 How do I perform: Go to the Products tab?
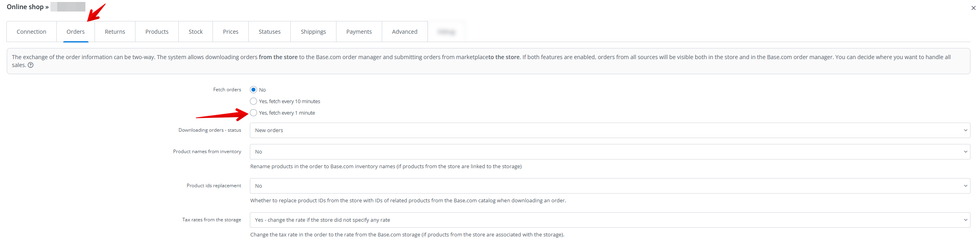click(x=157, y=32)
